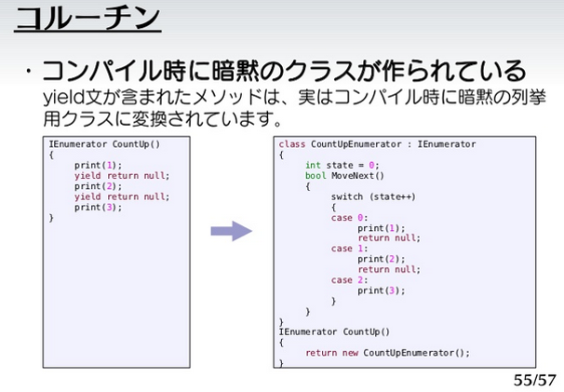Click the case 2: label in right code
The width and height of the screenshot is (564, 392).
pos(343,279)
